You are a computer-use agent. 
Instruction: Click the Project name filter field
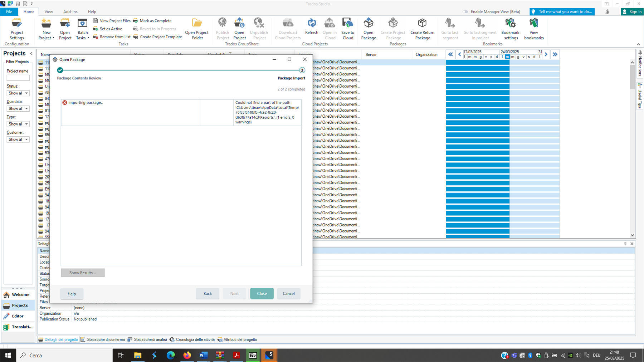pos(18,78)
